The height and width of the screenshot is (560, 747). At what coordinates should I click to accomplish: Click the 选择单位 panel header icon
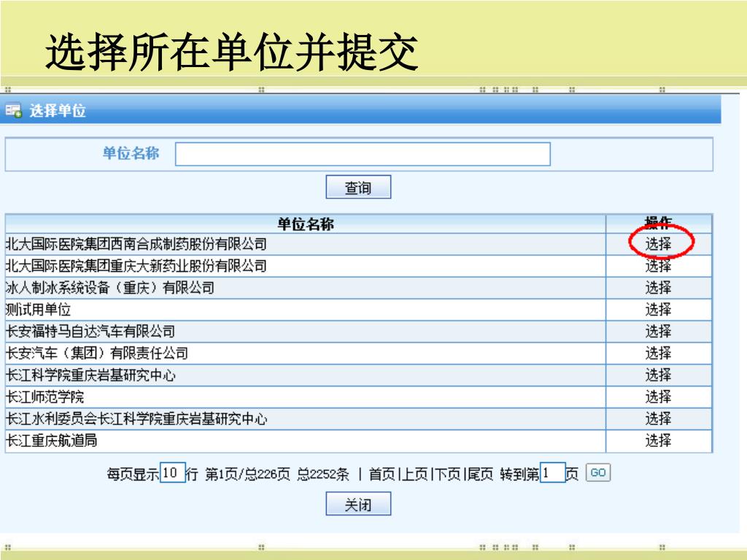point(13,111)
